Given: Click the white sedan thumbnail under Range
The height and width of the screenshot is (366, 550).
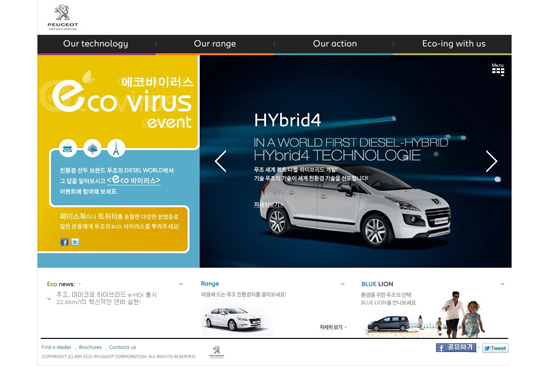Looking at the screenshot, I should 234,318.
